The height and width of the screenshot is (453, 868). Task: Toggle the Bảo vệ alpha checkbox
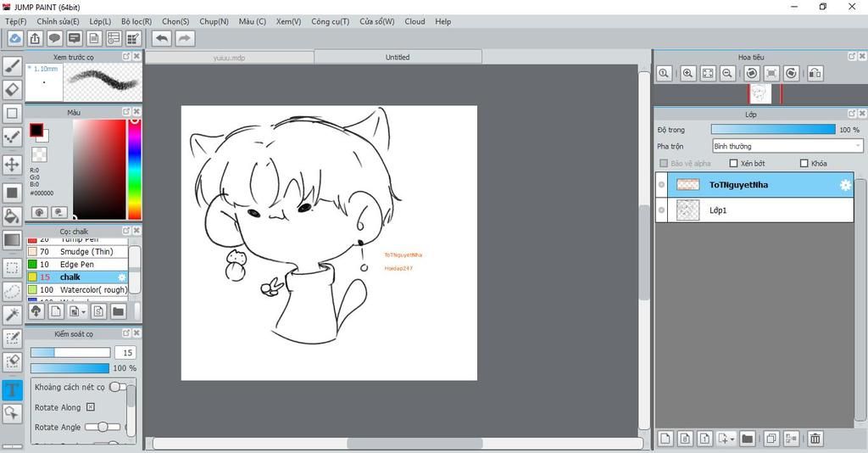click(664, 164)
